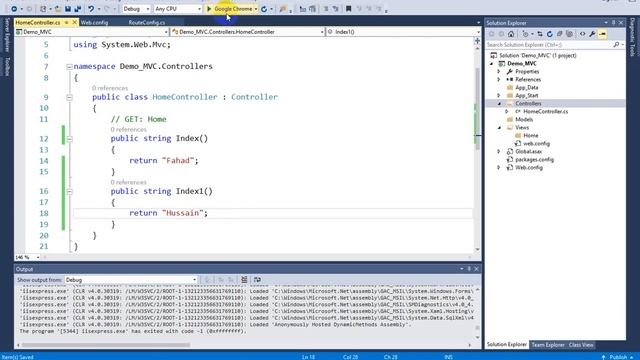Click the Navigate Backward toolbar icon
The width and height of the screenshot is (640, 360).
(14, 9)
